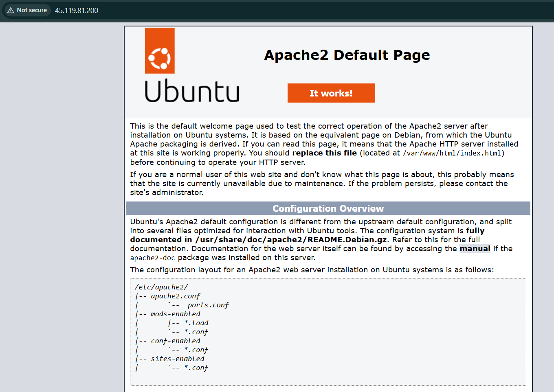
Task: Click the bold "replace this file" text
Action: click(324, 153)
